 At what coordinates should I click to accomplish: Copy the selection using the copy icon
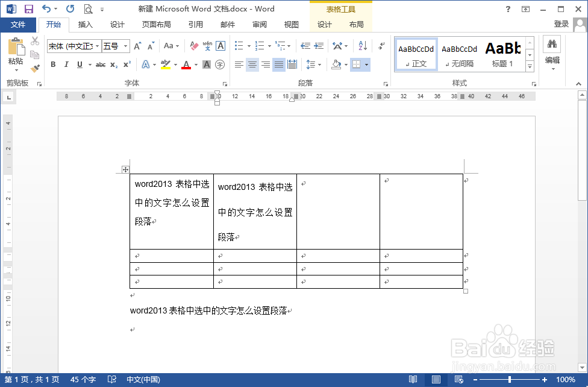tap(35, 55)
